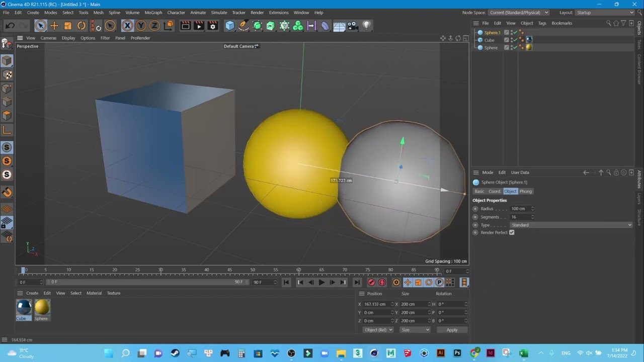Switch to the Phong tab

(526, 192)
